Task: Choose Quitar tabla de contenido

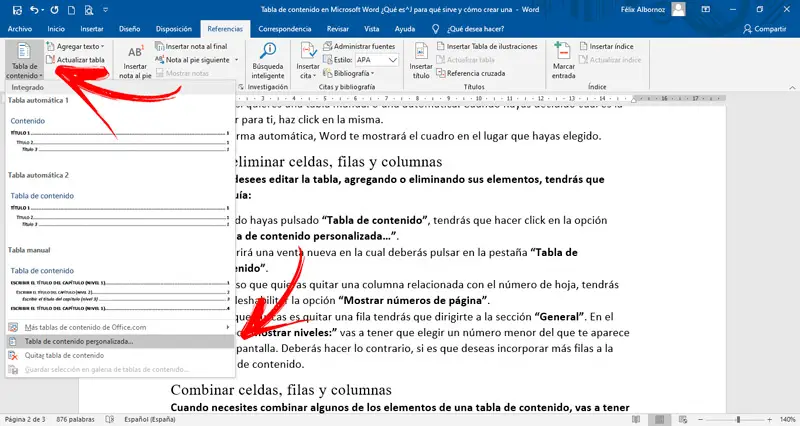Action: tap(120, 356)
